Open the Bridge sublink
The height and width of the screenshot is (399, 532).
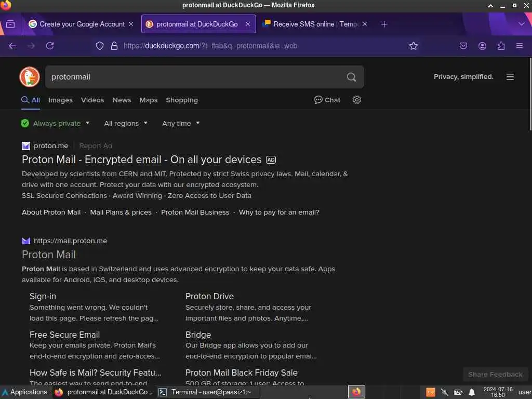[x=198, y=335]
